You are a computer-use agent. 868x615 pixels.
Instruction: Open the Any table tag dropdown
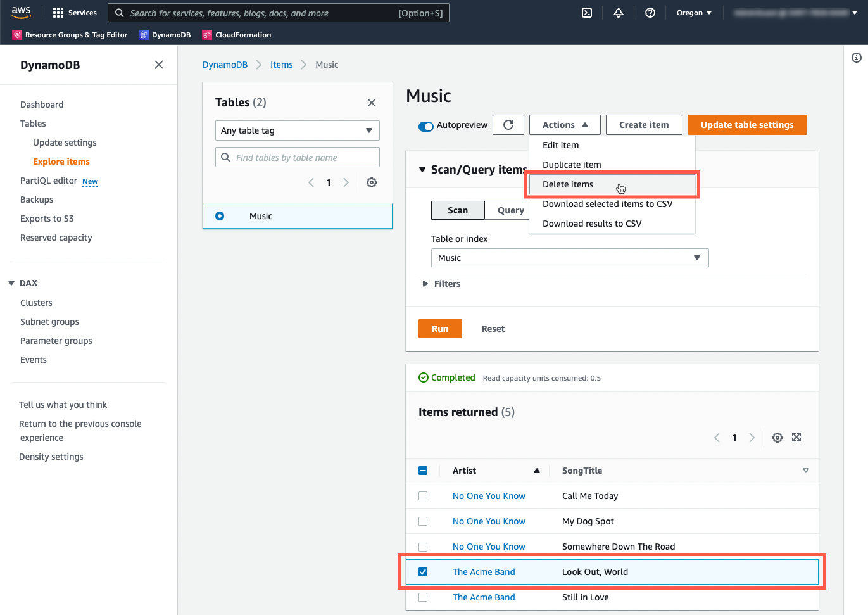coord(298,130)
